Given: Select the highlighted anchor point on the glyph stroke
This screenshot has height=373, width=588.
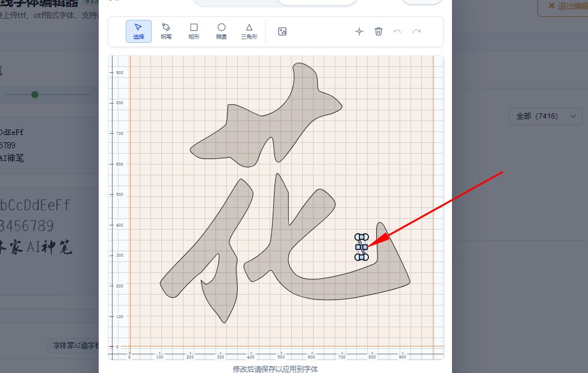Looking at the screenshot, I should (x=362, y=246).
